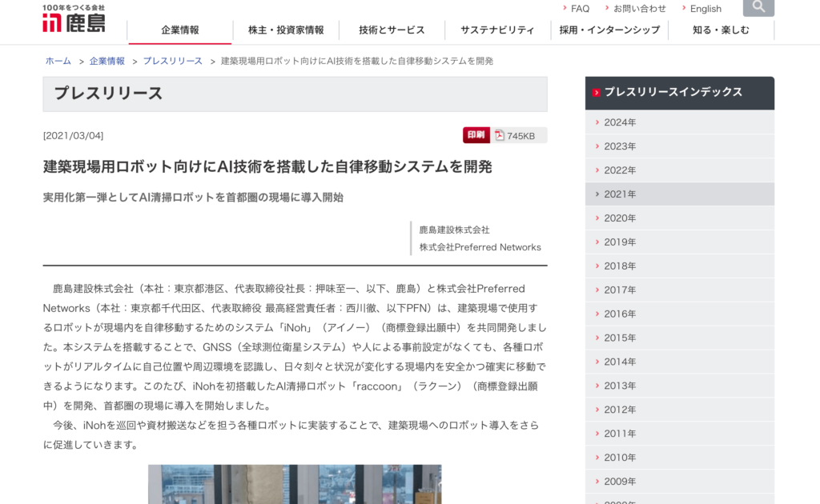Go to プレスリリース in the breadcrumb
Screen dimensions: 820x504
[173, 61]
